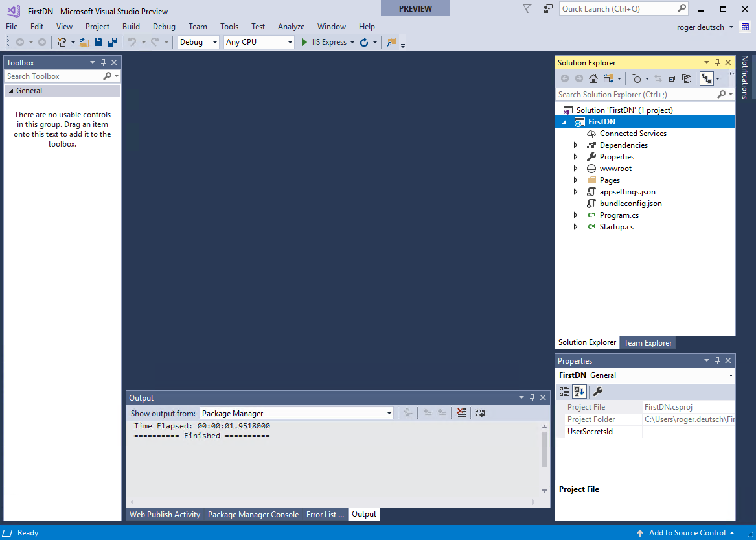
Task: Switch to the Team Explorer tab
Action: [648, 343]
